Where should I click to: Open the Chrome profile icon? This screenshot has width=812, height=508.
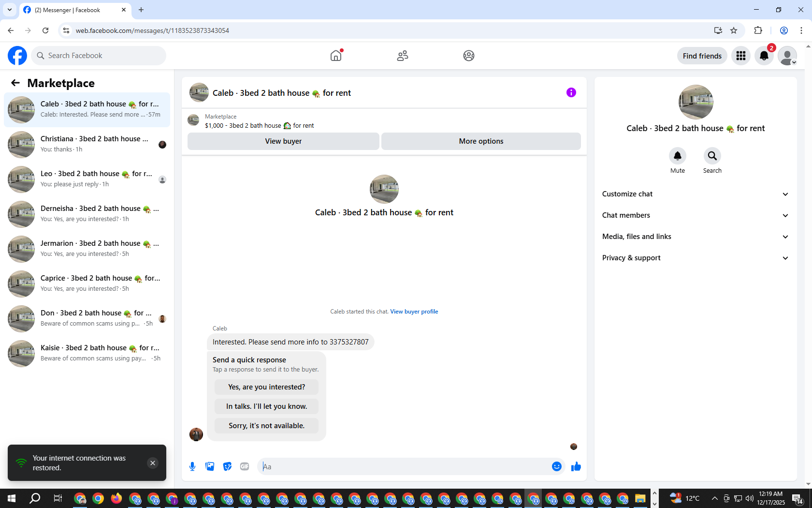(x=784, y=30)
